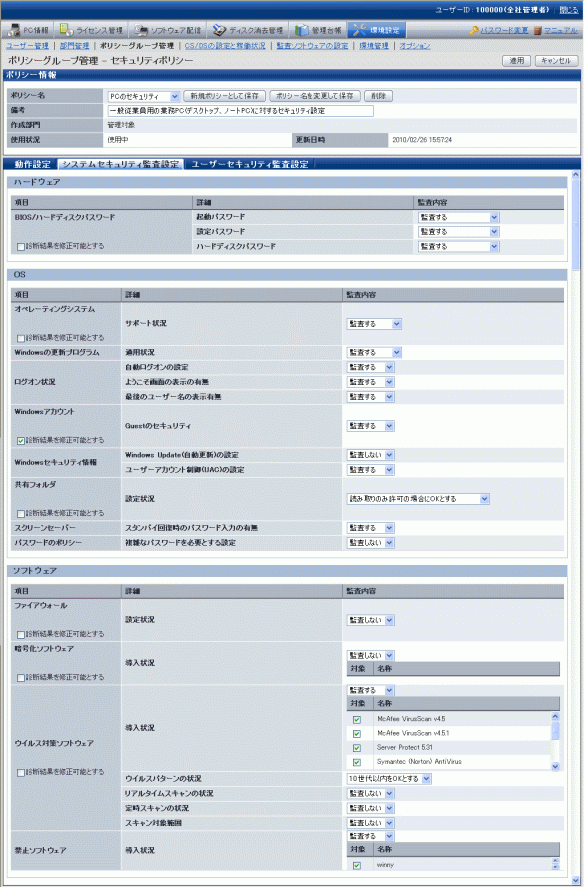This screenshot has width=584, height=887.
Task: Uncheck McAfee VirusScan v4.5.1 checkbox
Action: click(x=357, y=734)
